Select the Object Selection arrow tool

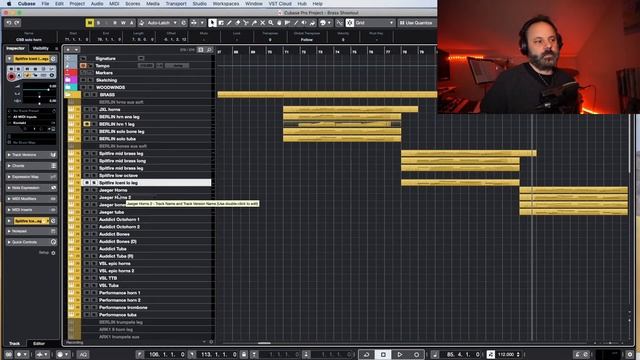click(x=212, y=23)
